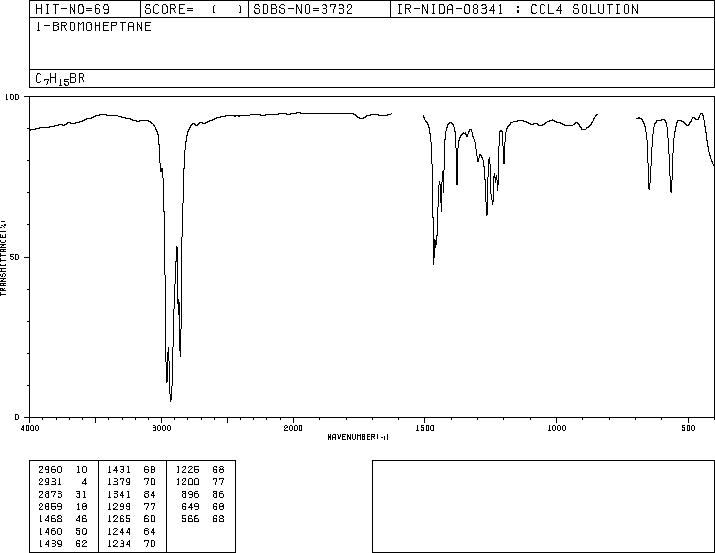715x553 pixels.
Task: Click the HIT-NO=69 header text
Action: click(73, 9)
